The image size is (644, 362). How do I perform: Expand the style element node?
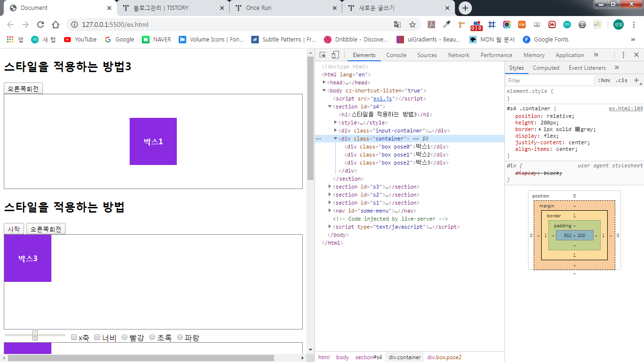(335, 123)
